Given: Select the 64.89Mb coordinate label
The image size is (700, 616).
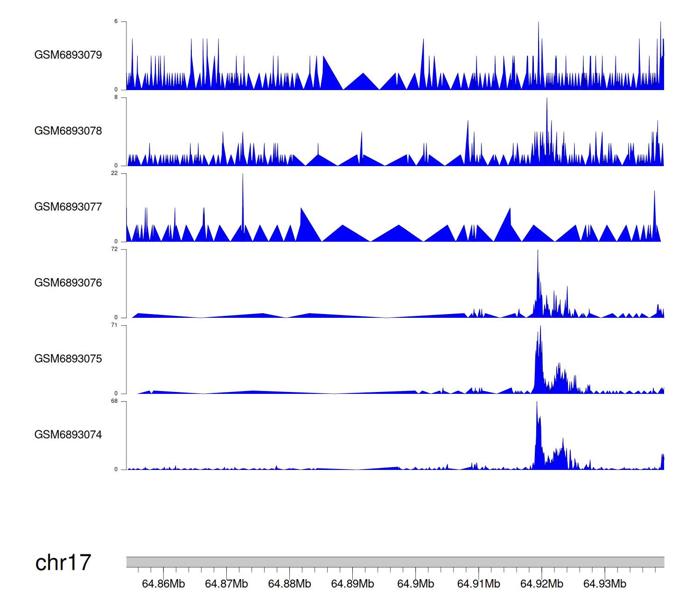Looking at the screenshot, I should coord(352,584).
